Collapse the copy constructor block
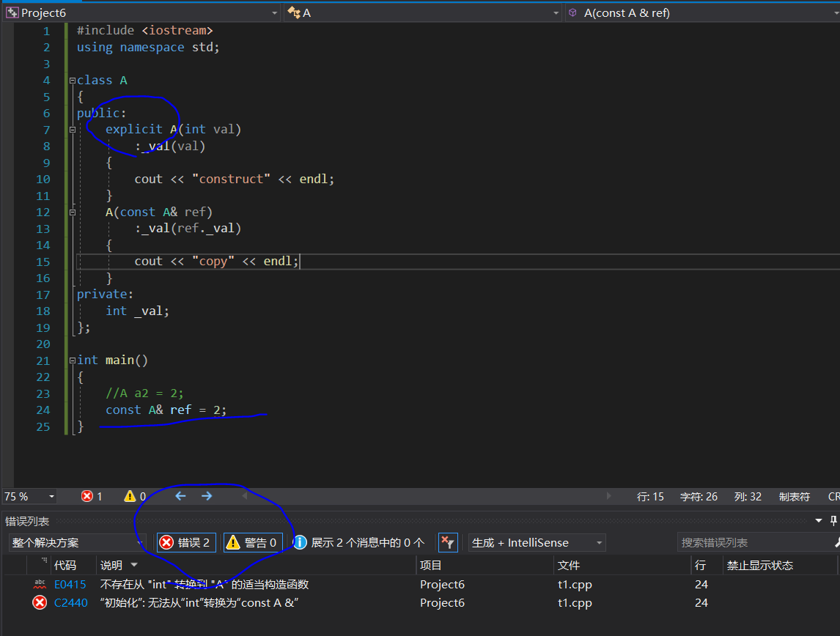840x636 pixels. [x=73, y=212]
